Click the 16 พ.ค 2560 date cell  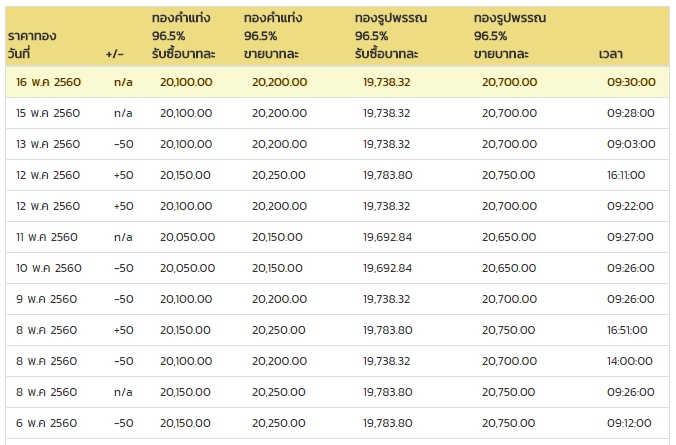[48, 82]
